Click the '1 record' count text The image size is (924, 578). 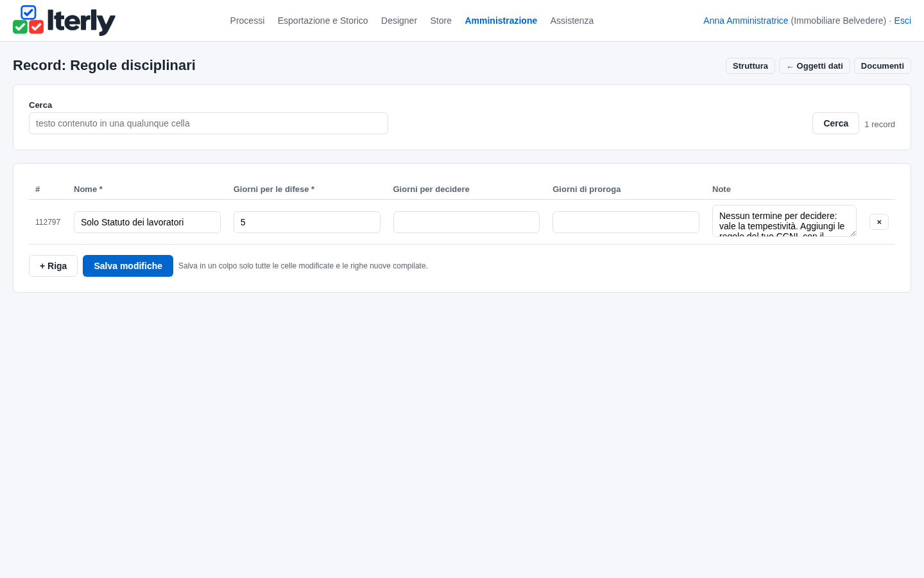[880, 125]
